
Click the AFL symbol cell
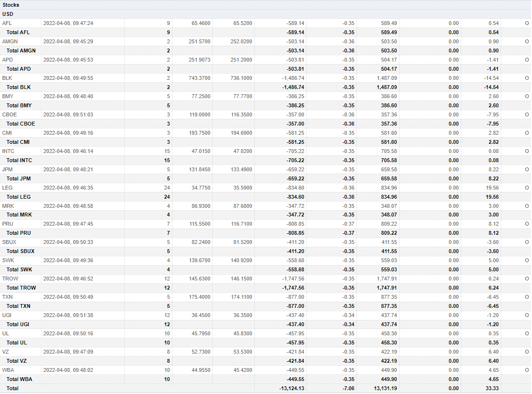[x=7, y=24]
